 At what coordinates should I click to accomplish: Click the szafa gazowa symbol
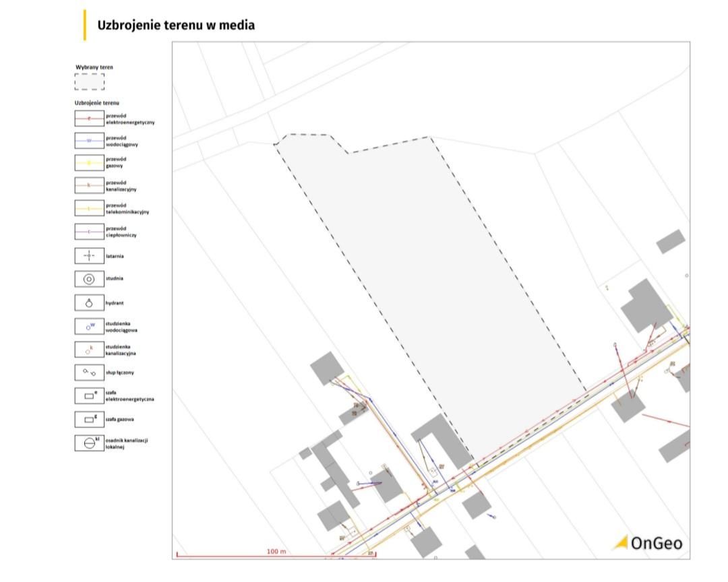click(x=89, y=420)
